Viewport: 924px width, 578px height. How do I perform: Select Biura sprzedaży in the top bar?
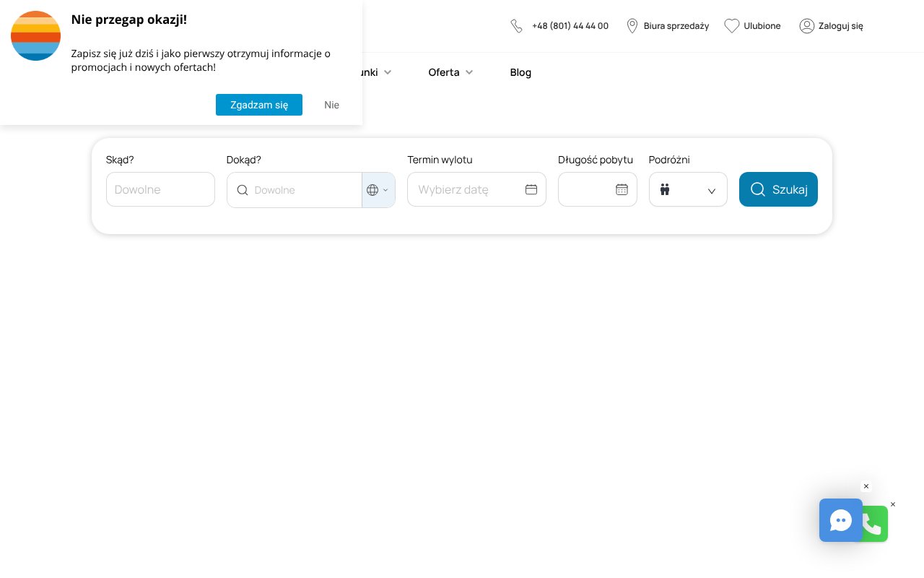pos(676,26)
